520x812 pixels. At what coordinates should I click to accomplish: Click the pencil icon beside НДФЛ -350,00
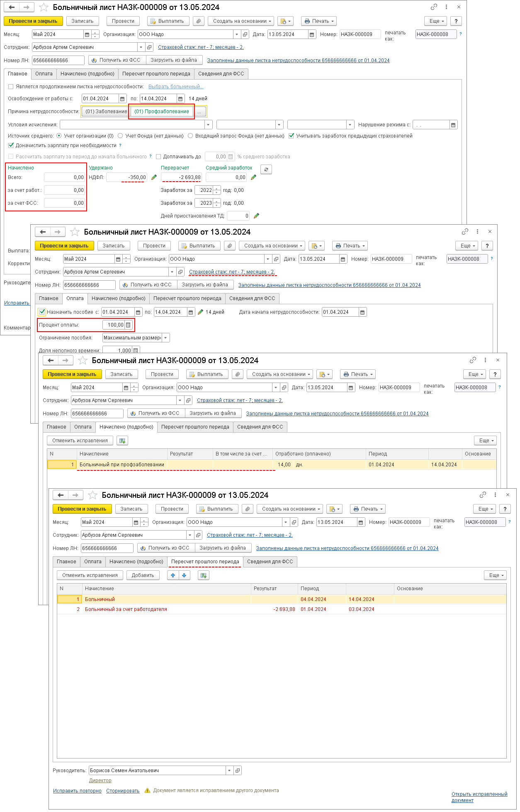(154, 177)
